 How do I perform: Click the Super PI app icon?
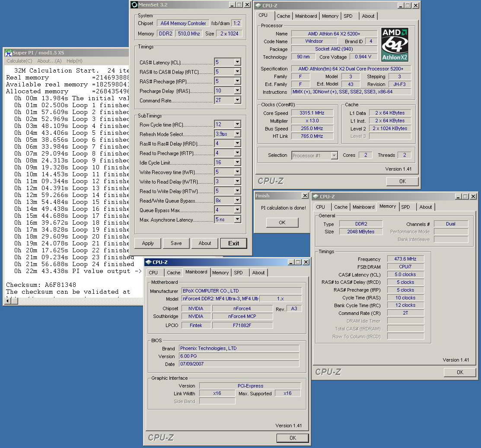[x=8, y=52]
